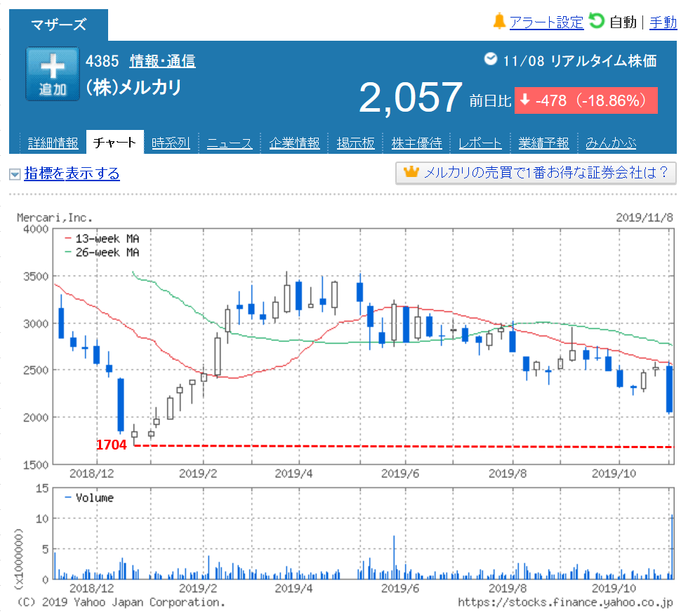Open the 企業情報 tab
Viewport: 681px width, 616px height.
(294, 143)
